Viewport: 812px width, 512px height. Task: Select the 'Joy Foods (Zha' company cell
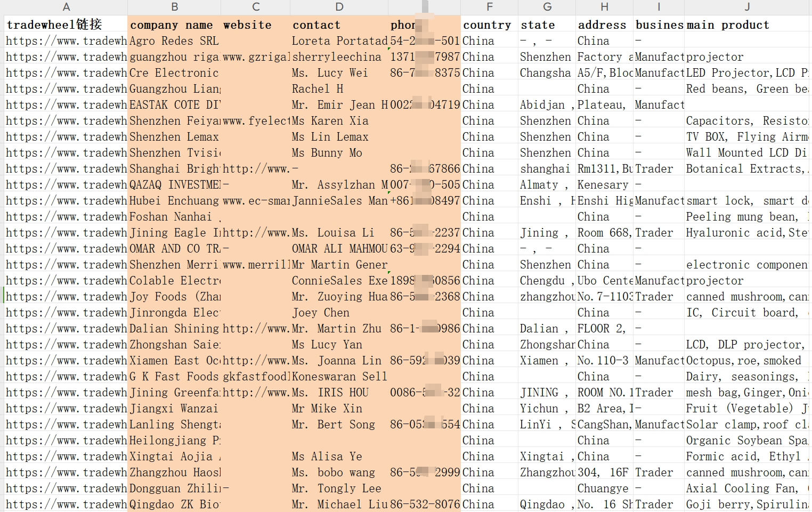coord(174,296)
